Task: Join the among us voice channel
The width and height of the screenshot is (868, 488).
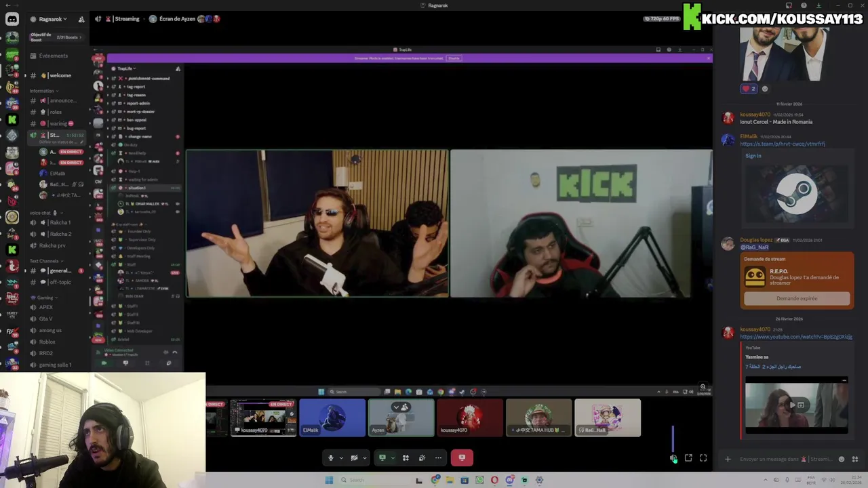Action: pos(57,330)
